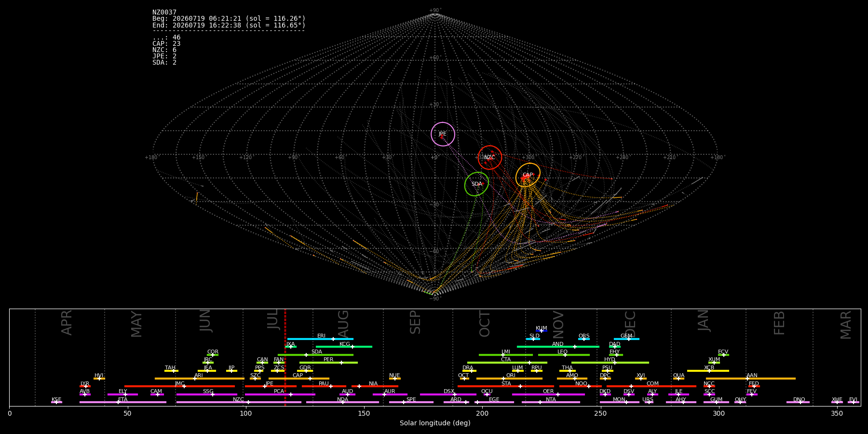Select the PAU shower bar label in timeline
Image resolution: width=868 pixels, height=434 pixels.
[x=324, y=384]
